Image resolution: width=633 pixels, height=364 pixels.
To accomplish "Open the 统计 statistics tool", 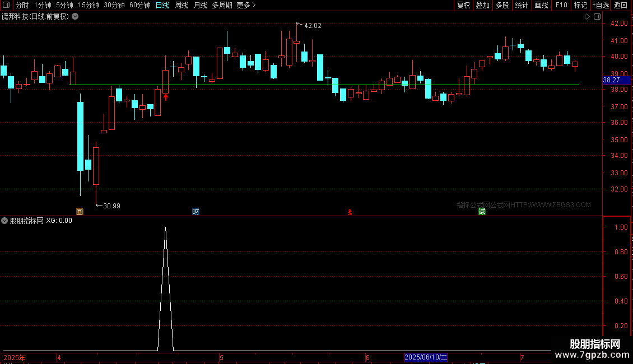I will point(522,5).
